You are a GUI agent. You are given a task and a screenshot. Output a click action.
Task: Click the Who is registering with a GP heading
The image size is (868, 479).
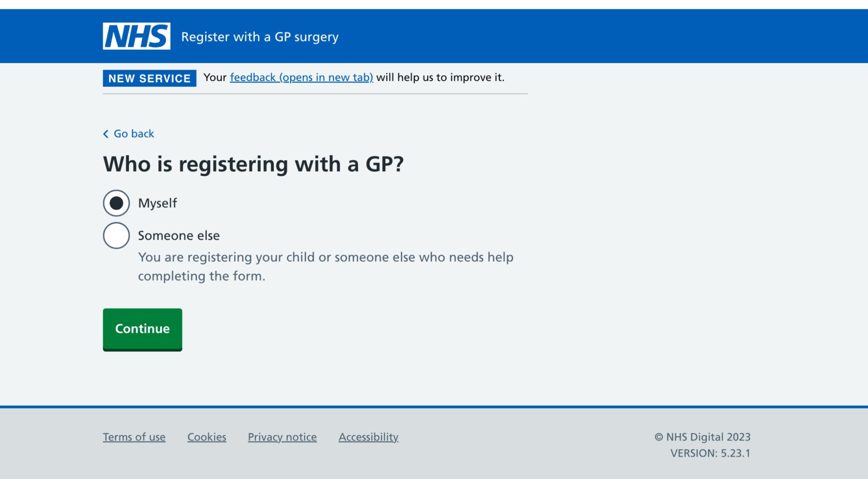254,163
